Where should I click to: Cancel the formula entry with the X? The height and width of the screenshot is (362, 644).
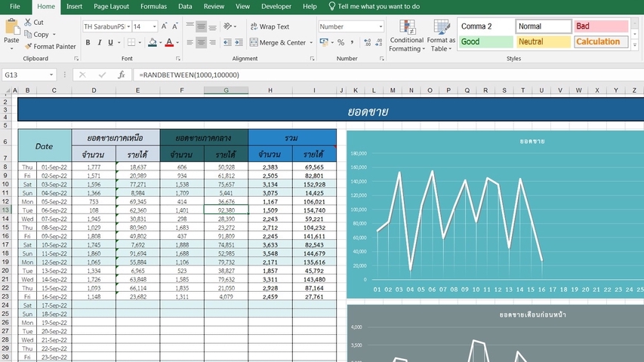coord(82,75)
